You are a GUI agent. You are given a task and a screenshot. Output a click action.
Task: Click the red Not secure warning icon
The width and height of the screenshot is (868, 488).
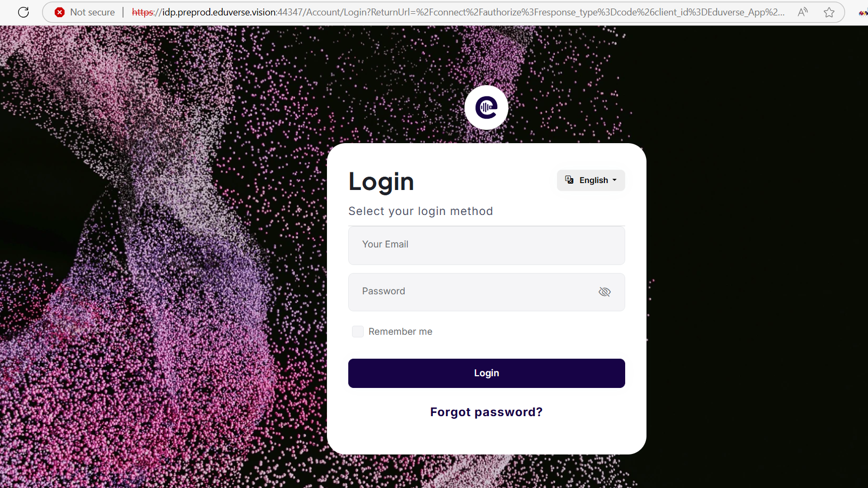60,12
